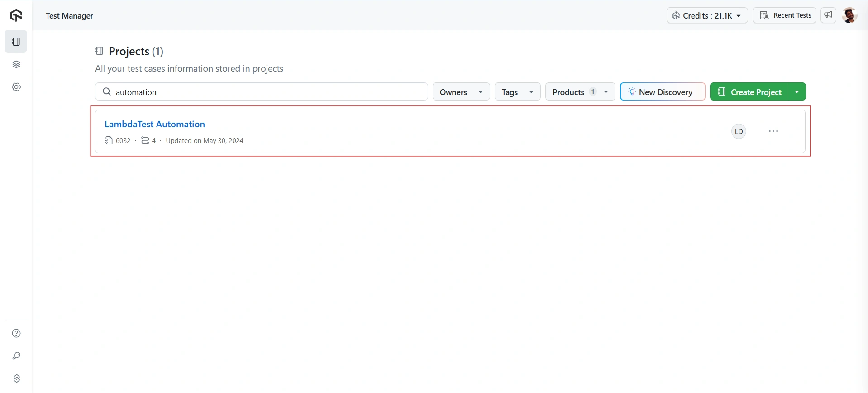The width and height of the screenshot is (868, 393).
Task: Open the settings gear sidebar icon
Action: [x=16, y=87]
